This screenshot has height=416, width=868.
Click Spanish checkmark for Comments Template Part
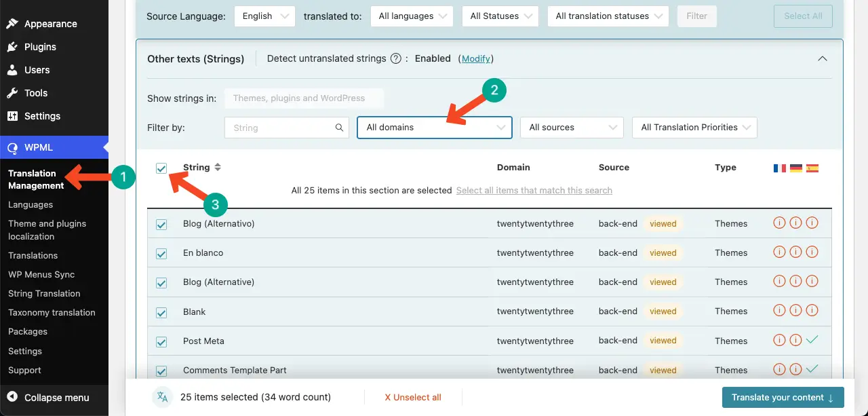(812, 369)
